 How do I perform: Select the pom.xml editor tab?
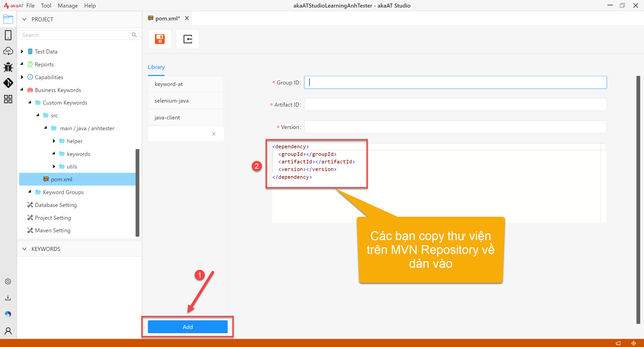(168, 18)
